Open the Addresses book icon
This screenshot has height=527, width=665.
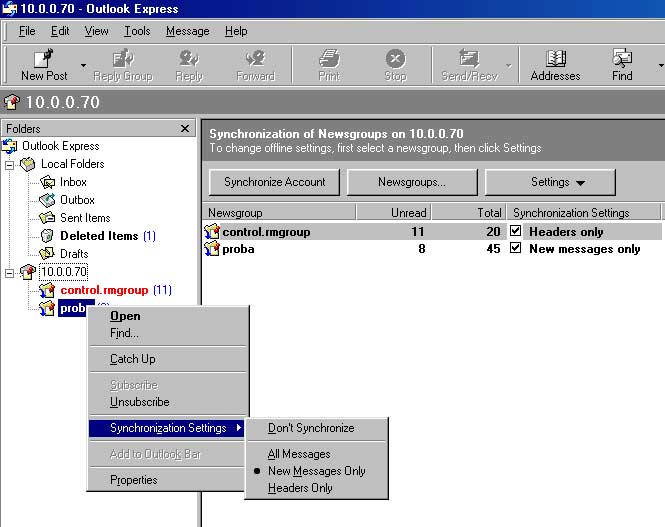point(555,59)
